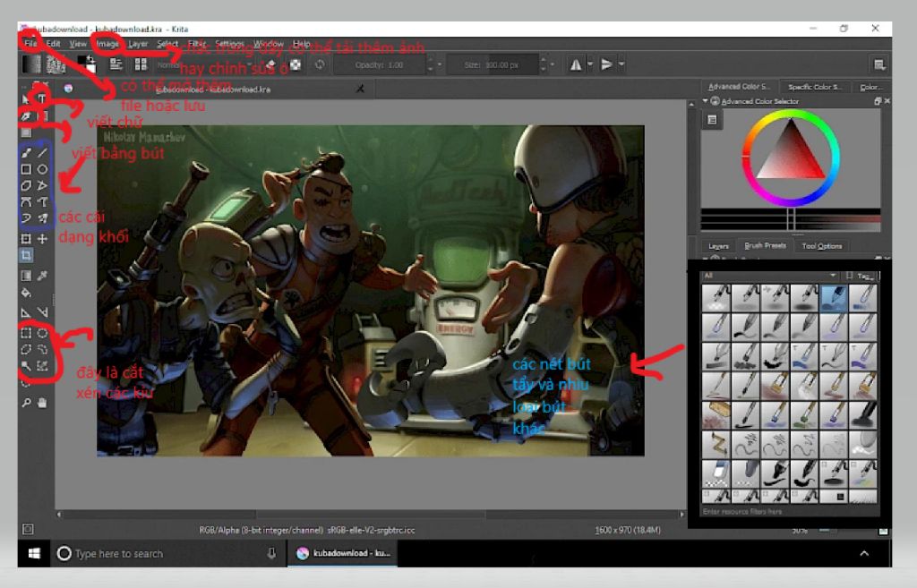
Task: Select the Polyline tool
Action: coord(42,186)
